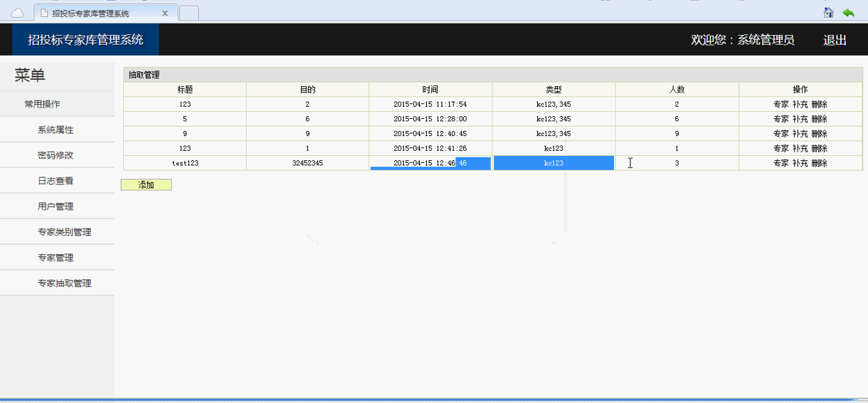
Task: Open 专家 for the 11:17:54 row
Action: click(780, 104)
